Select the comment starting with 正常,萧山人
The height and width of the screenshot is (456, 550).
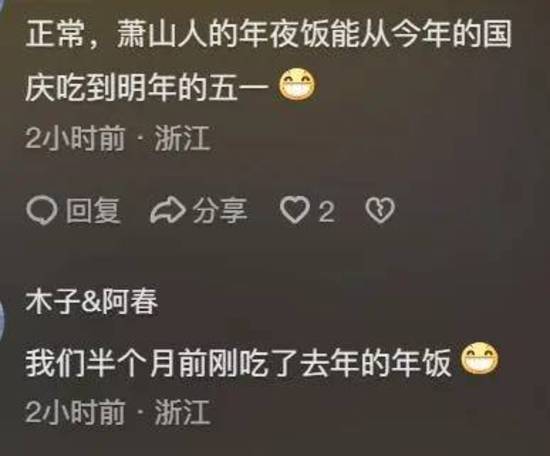[x=268, y=60]
